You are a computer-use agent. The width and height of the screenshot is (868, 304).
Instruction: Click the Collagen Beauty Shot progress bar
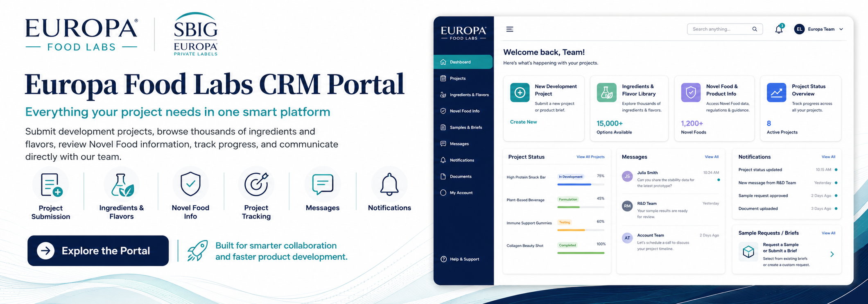coord(581,253)
